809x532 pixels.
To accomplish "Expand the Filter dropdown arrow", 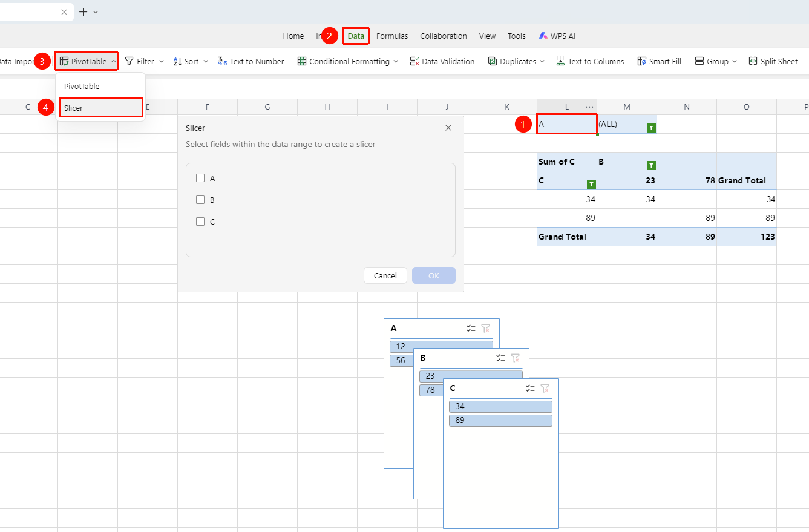I will [162, 61].
